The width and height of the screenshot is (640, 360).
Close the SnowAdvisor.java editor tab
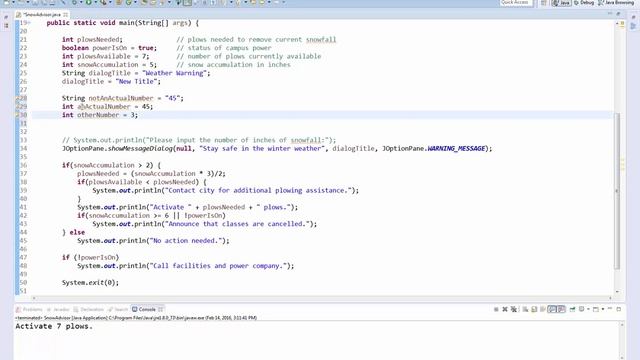[x=65, y=15]
